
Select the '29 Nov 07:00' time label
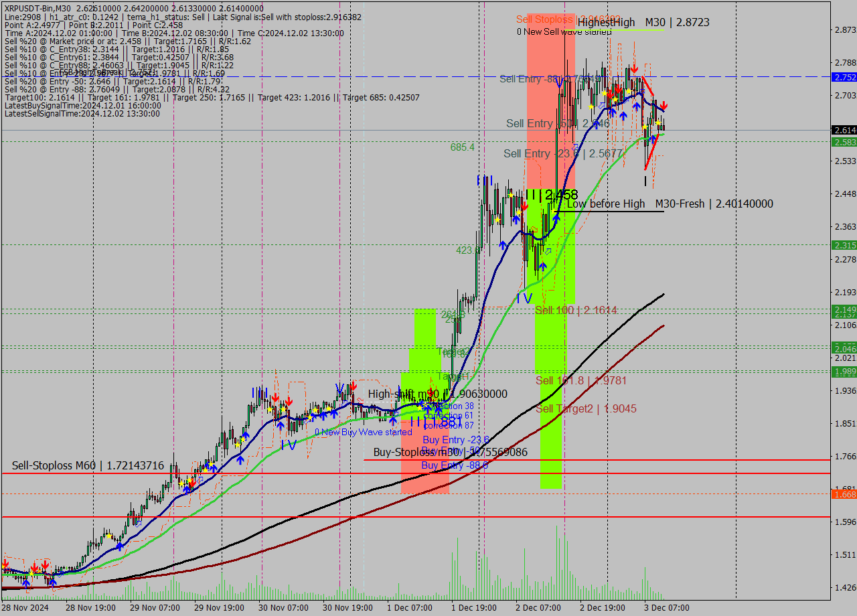(x=155, y=607)
